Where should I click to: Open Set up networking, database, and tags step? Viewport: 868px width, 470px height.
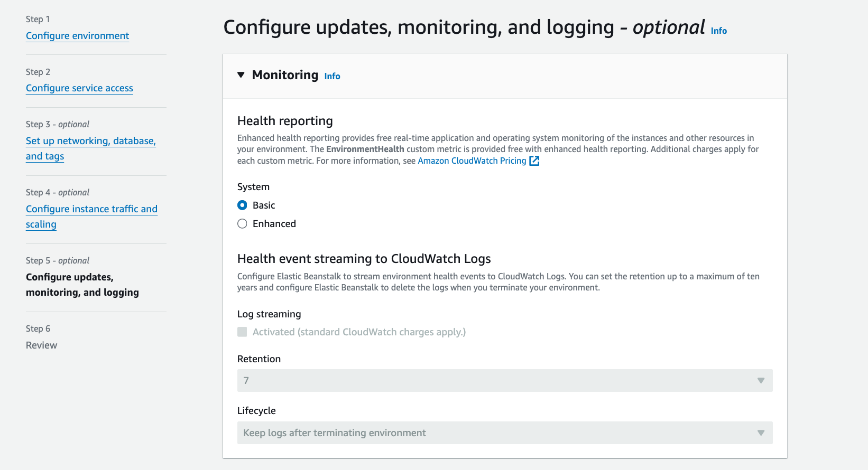coord(91,148)
